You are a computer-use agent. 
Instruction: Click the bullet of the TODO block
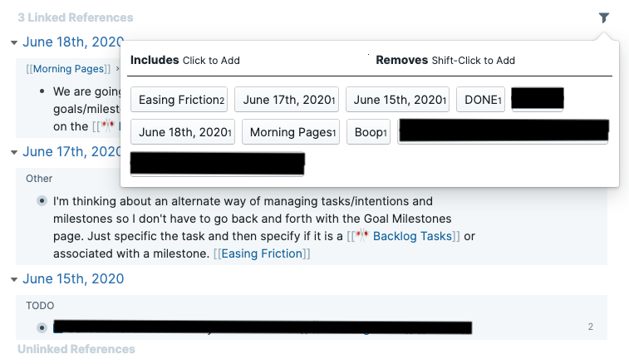(x=42, y=327)
